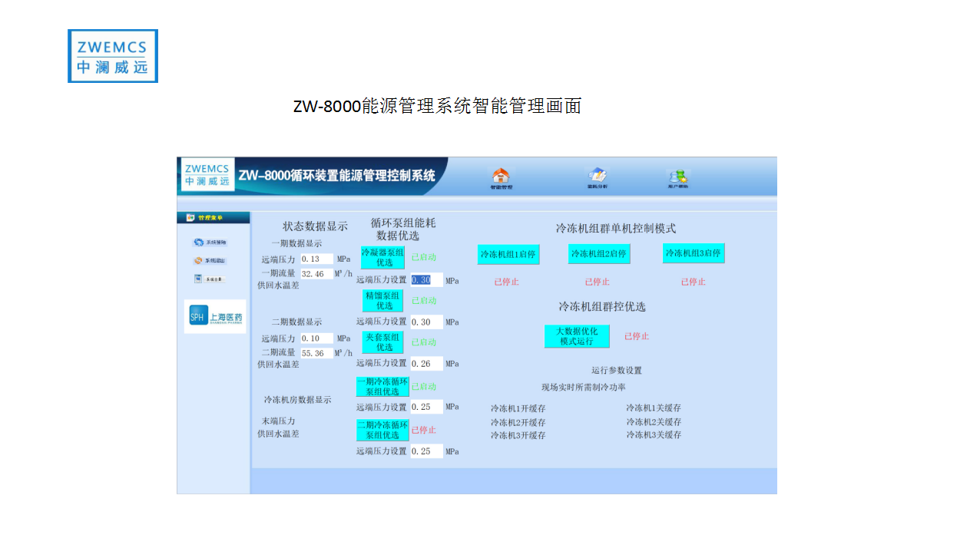Click the 用户帮助 user help icon

pyautogui.click(x=677, y=177)
